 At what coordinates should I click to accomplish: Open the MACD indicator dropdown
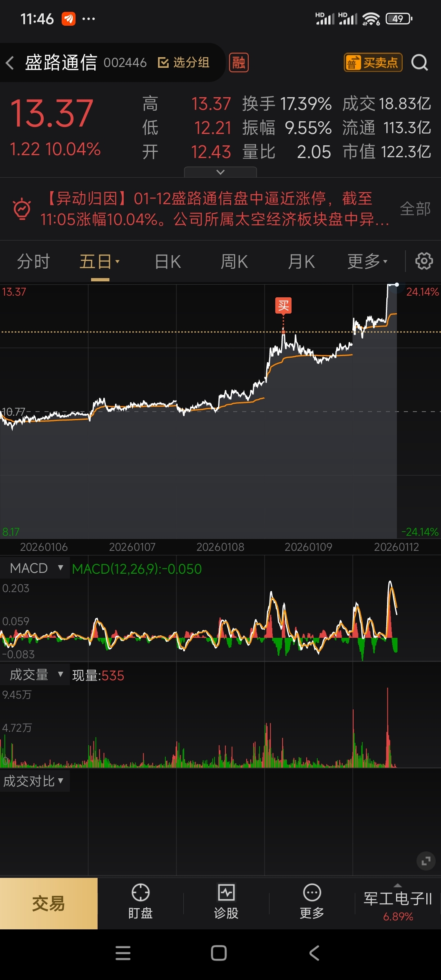coord(35,568)
